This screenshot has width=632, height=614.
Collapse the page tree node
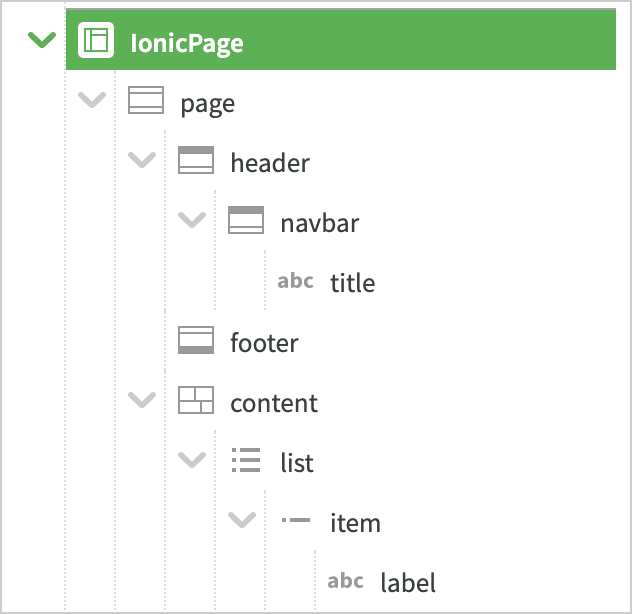point(92,101)
